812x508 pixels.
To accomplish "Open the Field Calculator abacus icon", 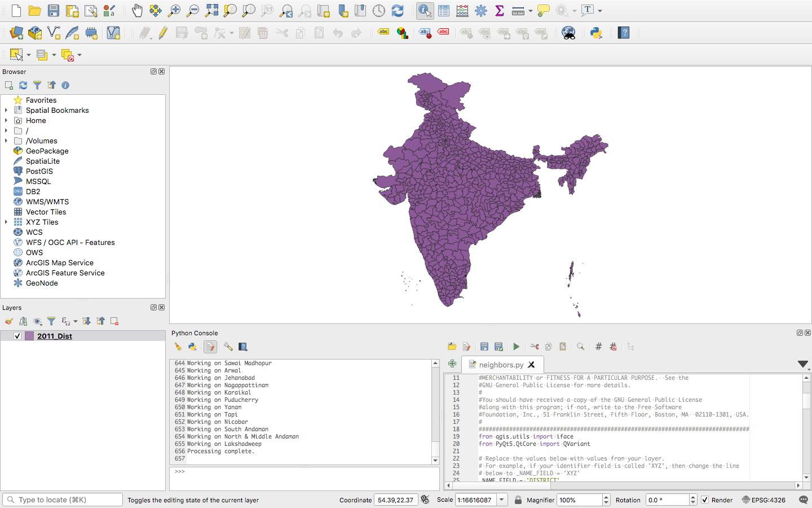I will tap(462, 10).
